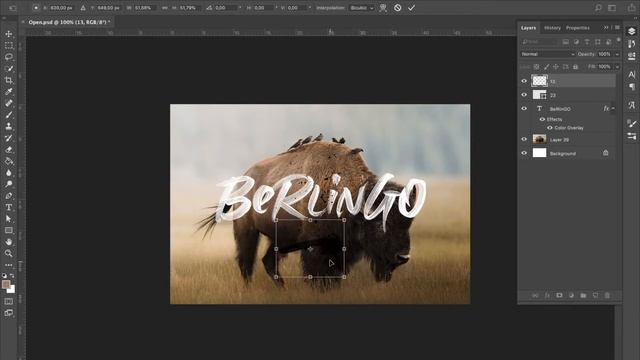
Task: Open the blend mode Normal dropdown
Action: coord(547,54)
